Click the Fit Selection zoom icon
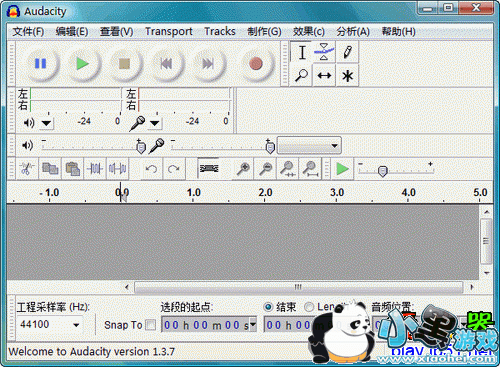500x367 pixels. [x=288, y=169]
